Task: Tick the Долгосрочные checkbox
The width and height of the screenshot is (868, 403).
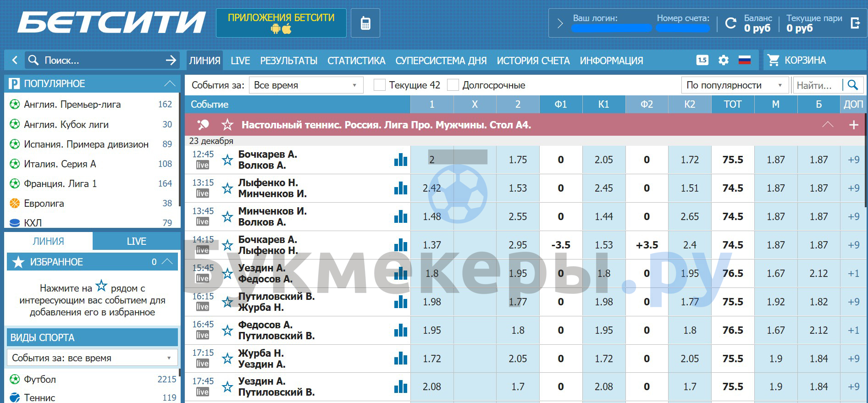Action: coord(453,85)
